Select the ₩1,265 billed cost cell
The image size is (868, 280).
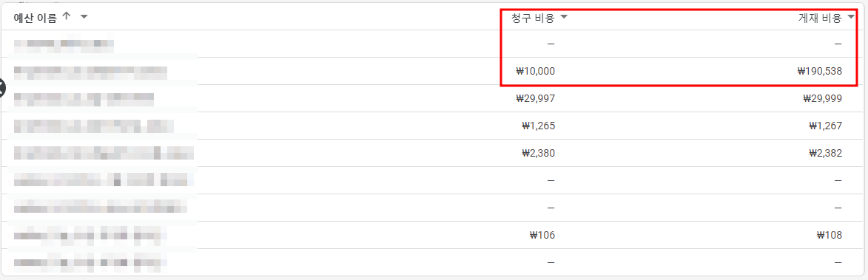point(538,126)
